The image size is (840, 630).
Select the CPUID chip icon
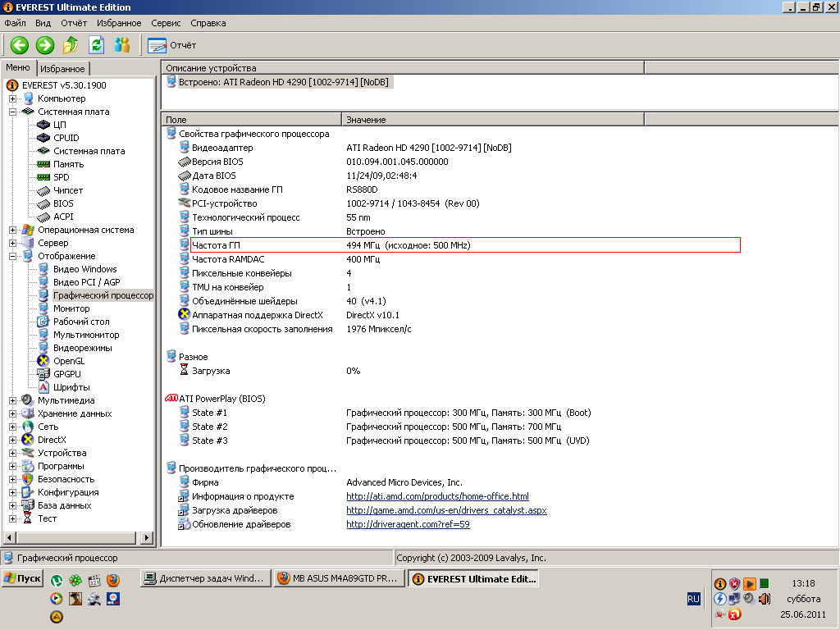(x=43, y=138)
